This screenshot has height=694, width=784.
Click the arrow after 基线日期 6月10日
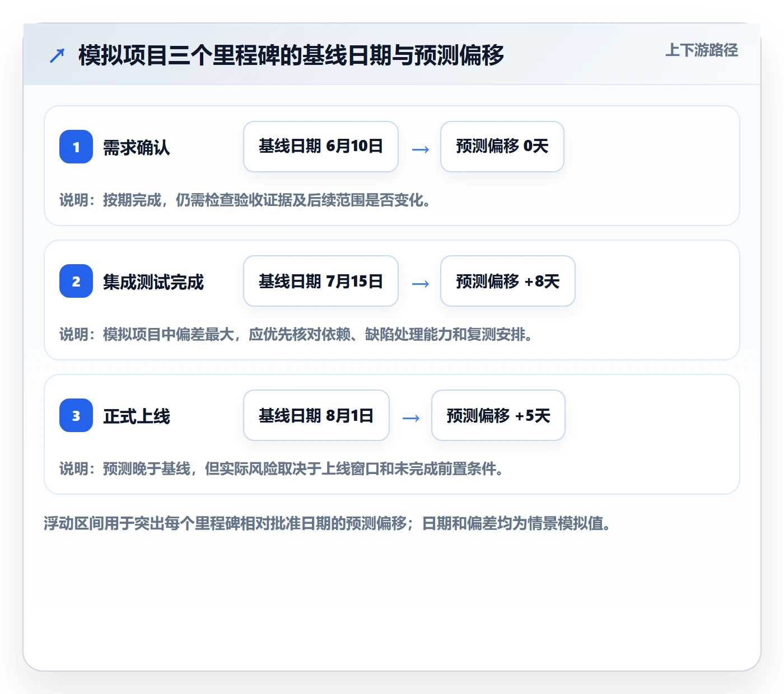tap(421, 149)
